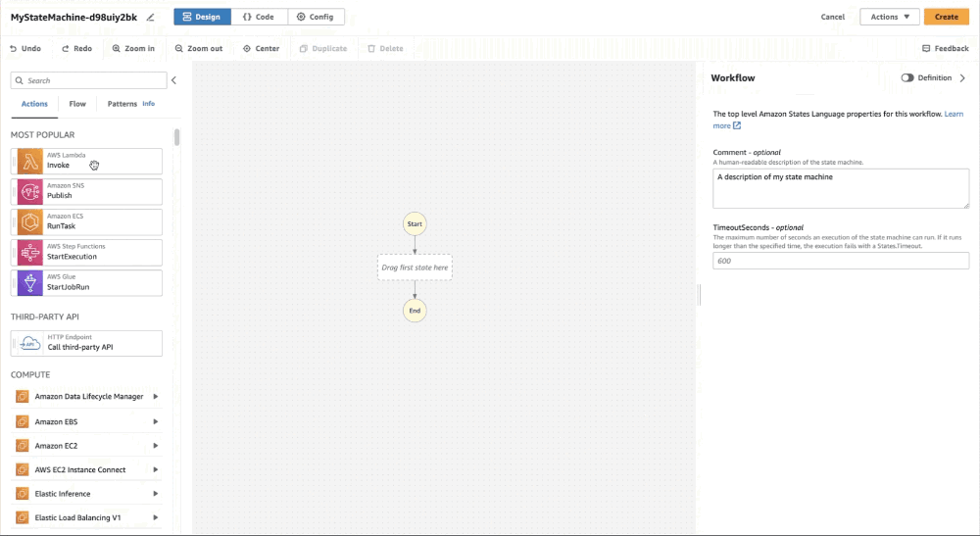Select the Start node on canvas
The height and width of the screenshot is (536, 980).
click(x=415, y=223)
